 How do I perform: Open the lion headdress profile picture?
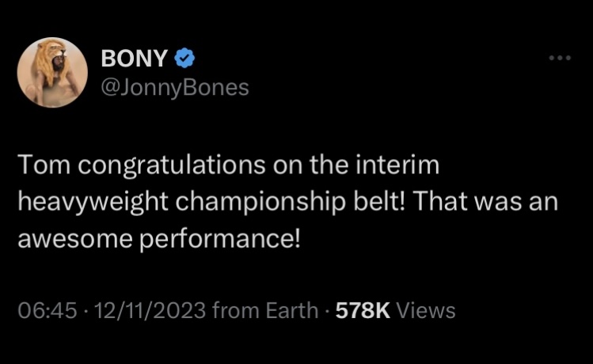pos(52,73)
